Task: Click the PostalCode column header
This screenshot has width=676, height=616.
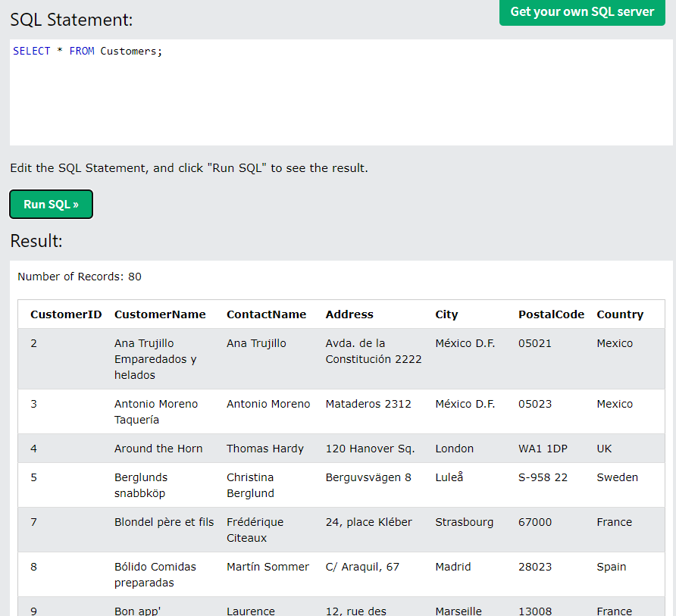Action: (551, 314)
